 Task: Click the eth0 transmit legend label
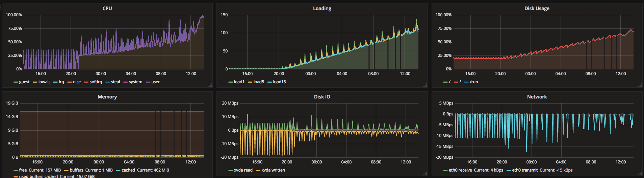(525, 170)
